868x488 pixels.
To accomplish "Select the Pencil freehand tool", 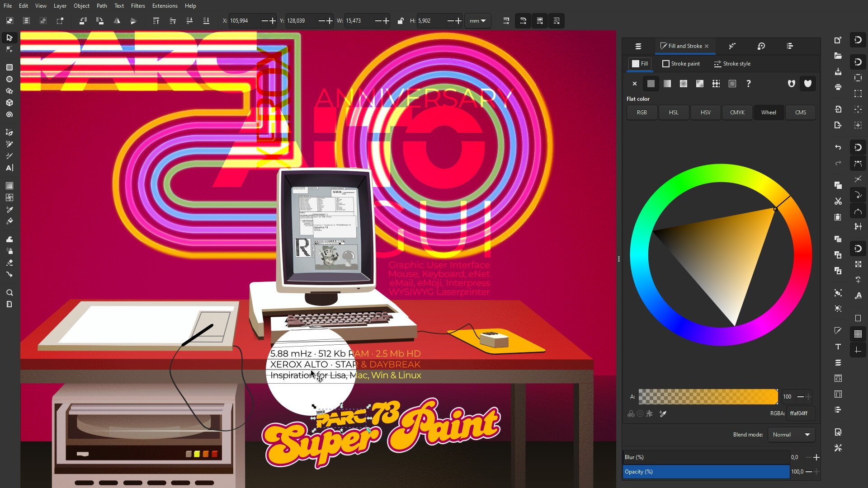I will click(x=9, y=144).
